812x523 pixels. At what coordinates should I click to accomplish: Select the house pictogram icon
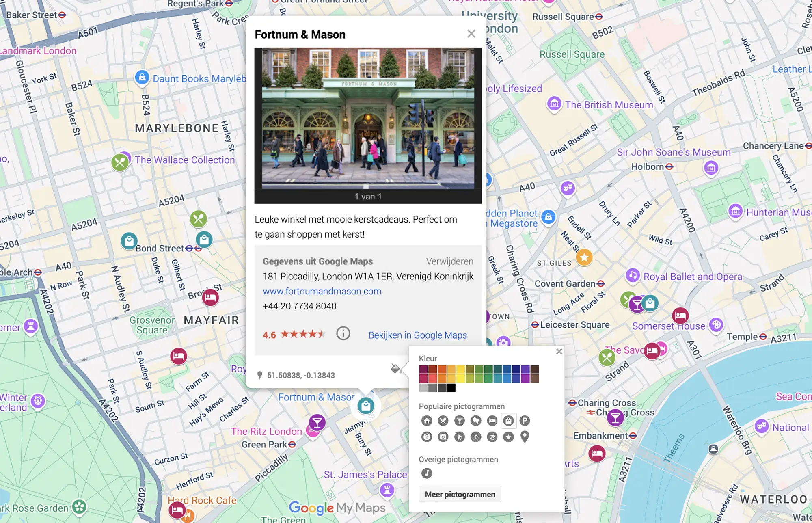427,421
